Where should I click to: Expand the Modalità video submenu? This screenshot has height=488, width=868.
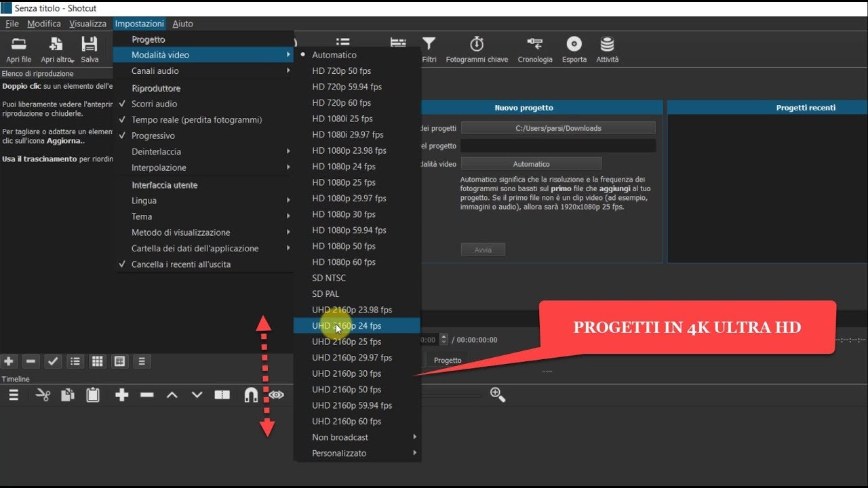coord(203,55)
